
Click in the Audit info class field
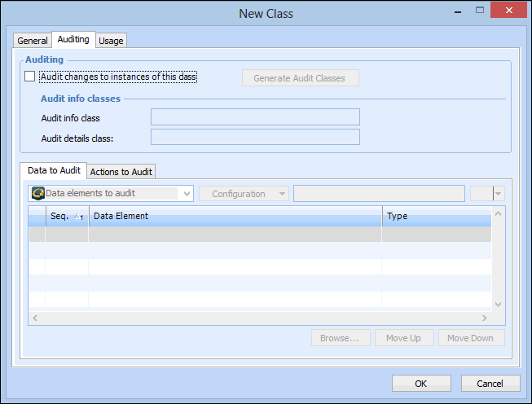[255, 117]
